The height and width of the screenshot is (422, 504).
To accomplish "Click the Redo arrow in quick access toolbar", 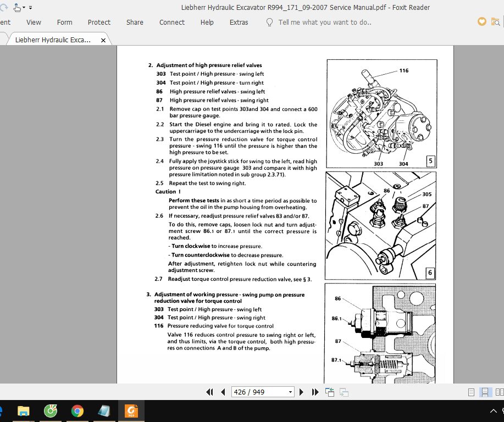I will [3, 7].
